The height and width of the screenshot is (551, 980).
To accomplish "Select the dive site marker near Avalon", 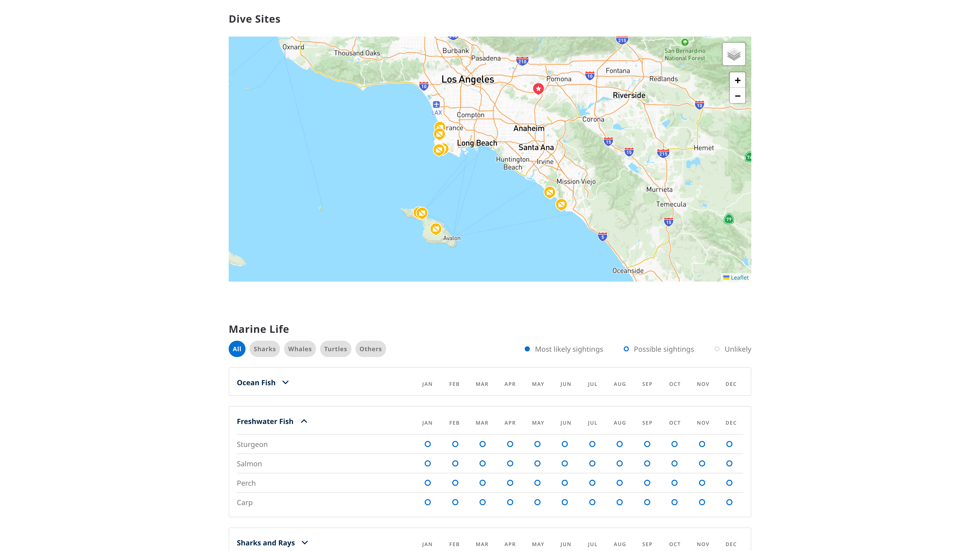I will pyautogui.click(x=436, y=229).
